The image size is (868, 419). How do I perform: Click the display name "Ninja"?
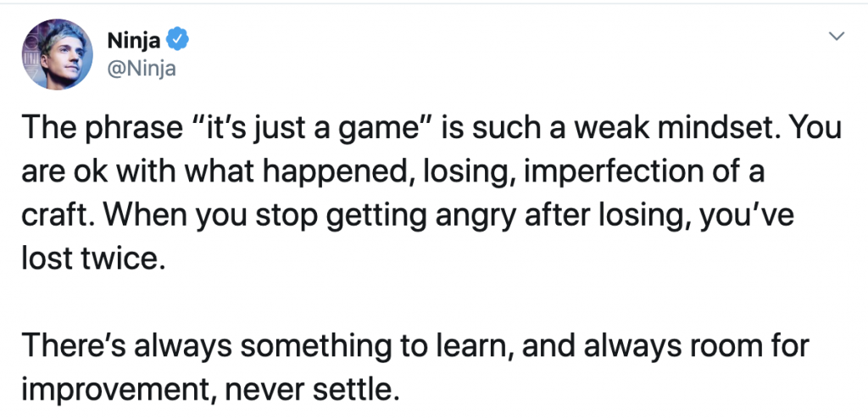[135, 39]
